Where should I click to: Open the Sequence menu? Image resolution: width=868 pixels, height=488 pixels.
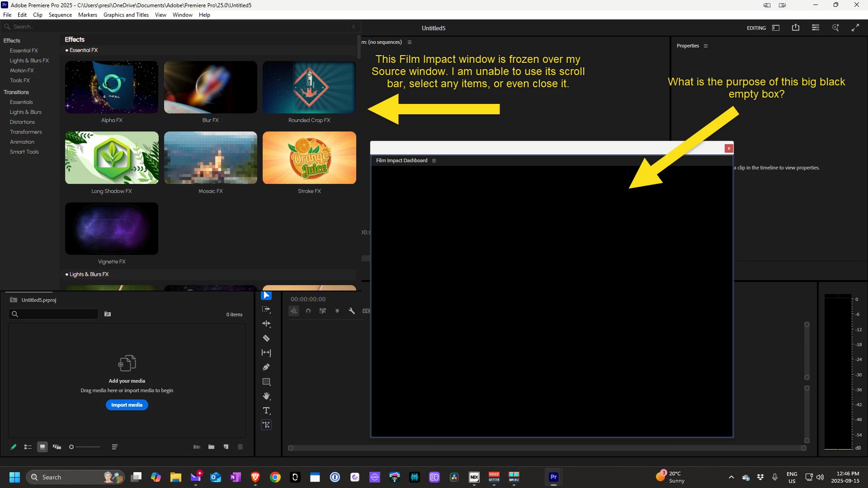click(x=60, y=15)
